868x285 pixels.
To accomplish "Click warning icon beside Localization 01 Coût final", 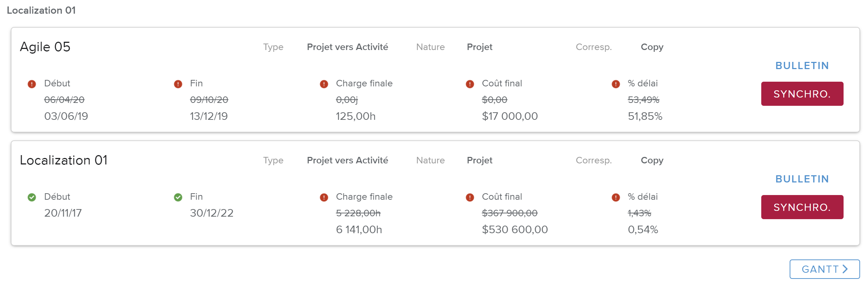I will [x=470, y=198].
